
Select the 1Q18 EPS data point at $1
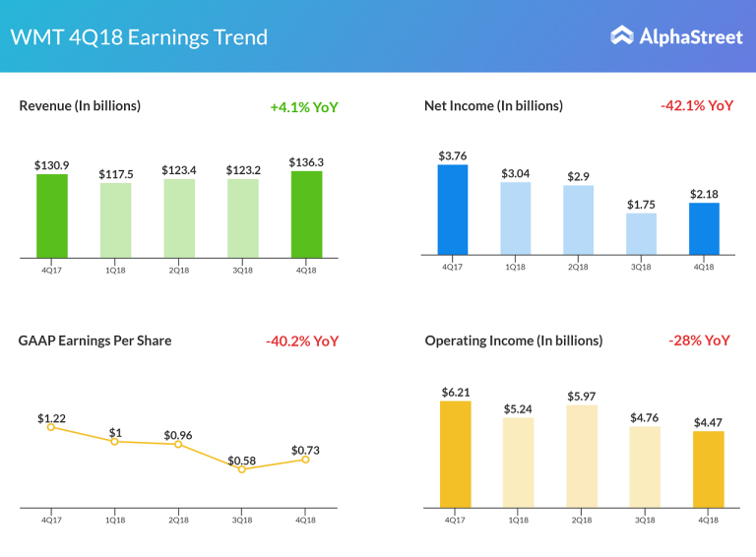pos(115,442)
